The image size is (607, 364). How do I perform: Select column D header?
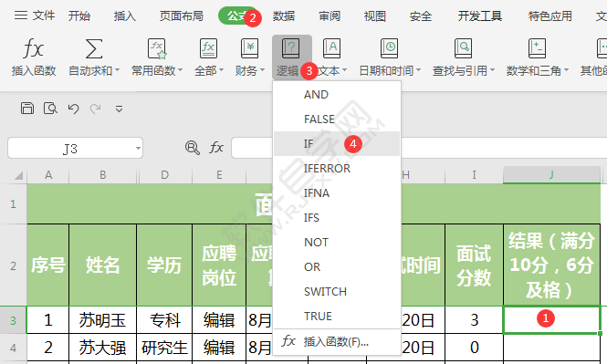click(165, 175)
